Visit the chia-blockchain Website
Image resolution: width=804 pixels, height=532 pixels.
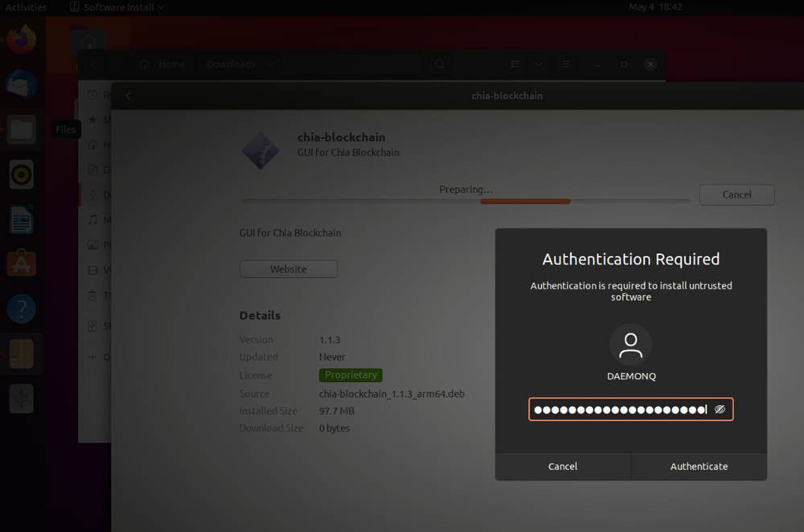[288, 268]
